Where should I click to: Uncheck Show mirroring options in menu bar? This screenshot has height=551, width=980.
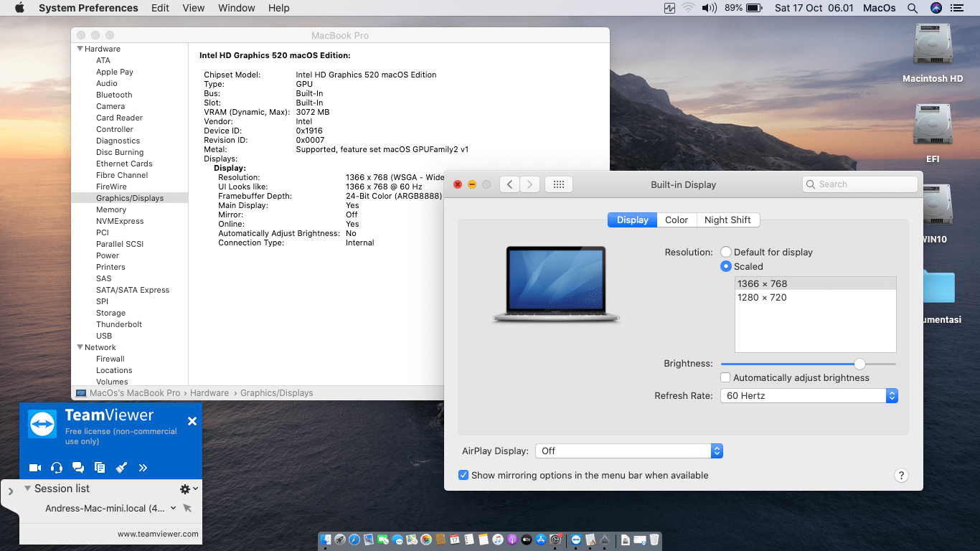[x=463, y=476]
